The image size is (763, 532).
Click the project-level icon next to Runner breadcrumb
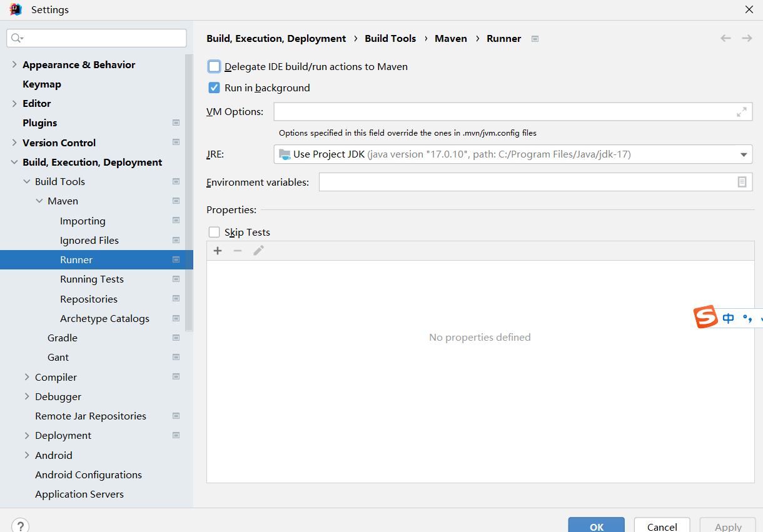[x=535, y=39]
